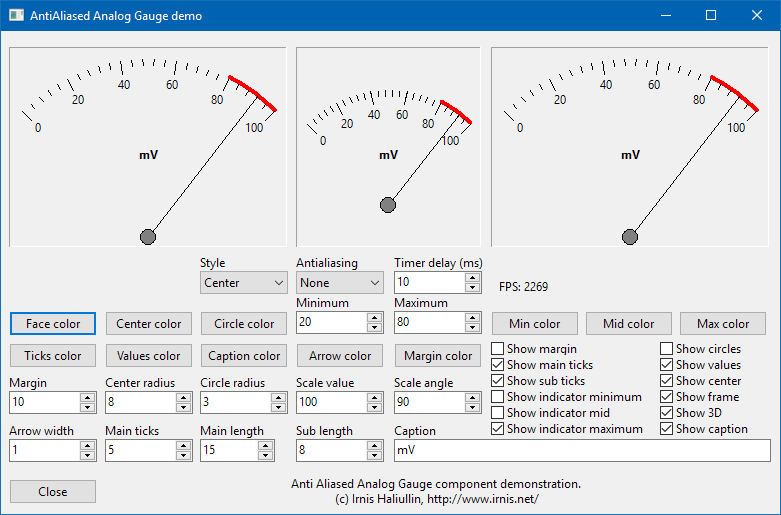This screenshot has width=781, height=515.
Task: Increase the Sub length spinner
Action: [x=374, y=445]
